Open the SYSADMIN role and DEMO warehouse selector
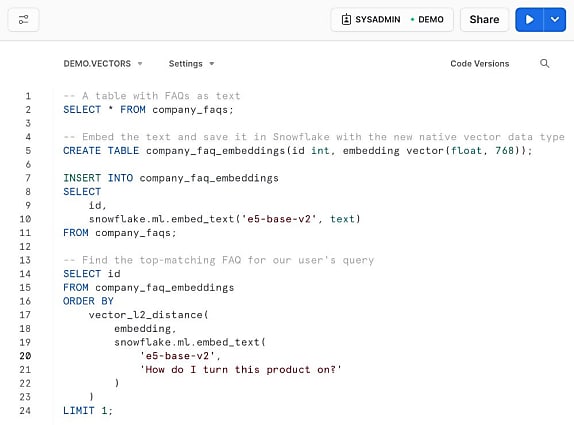Image resolution: width=574 pixels, height=425 pixels. click(392, 19)
